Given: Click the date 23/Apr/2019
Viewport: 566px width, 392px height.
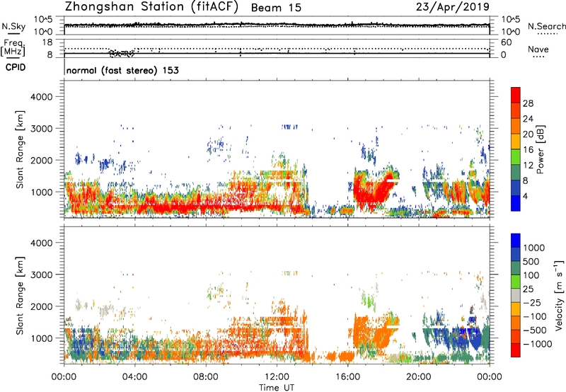Looking at the screenshot, I should coord(453,7).
